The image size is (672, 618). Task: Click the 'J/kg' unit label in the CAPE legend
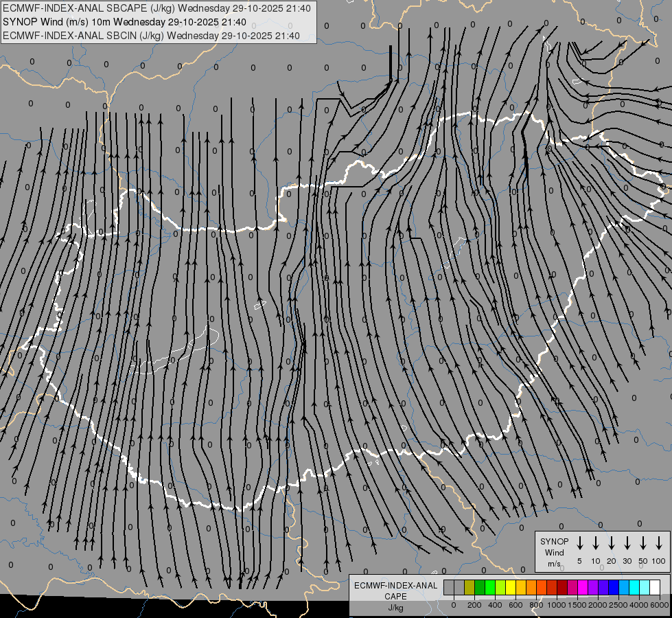[395, 608]
